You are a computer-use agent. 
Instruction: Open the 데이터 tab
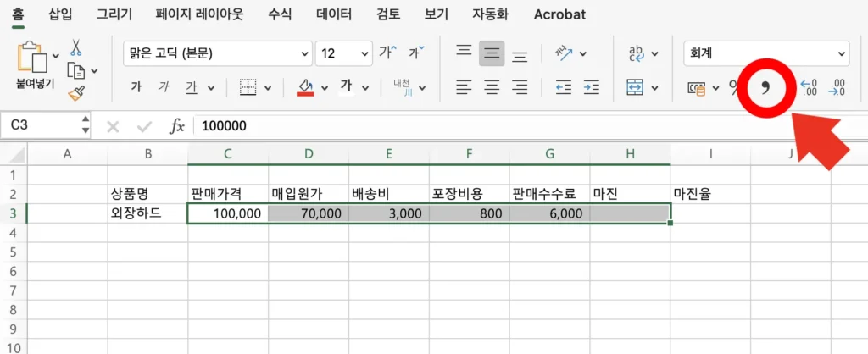tap(334, 14)
